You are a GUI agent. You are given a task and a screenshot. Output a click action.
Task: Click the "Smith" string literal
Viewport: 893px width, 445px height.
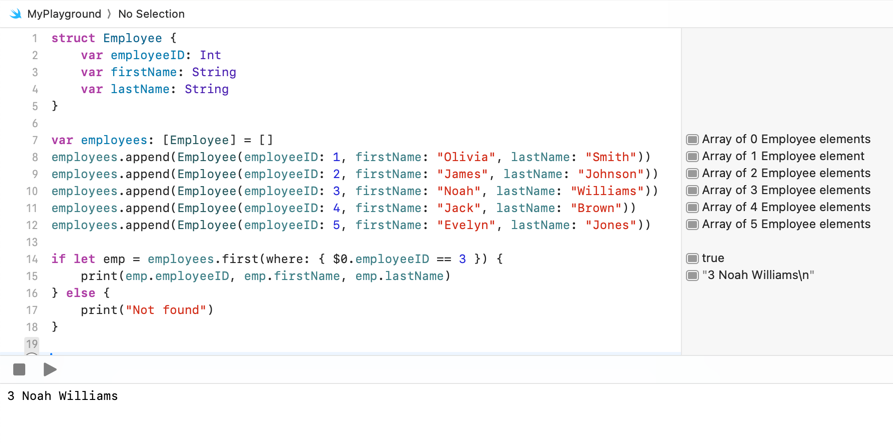(612, 157)
